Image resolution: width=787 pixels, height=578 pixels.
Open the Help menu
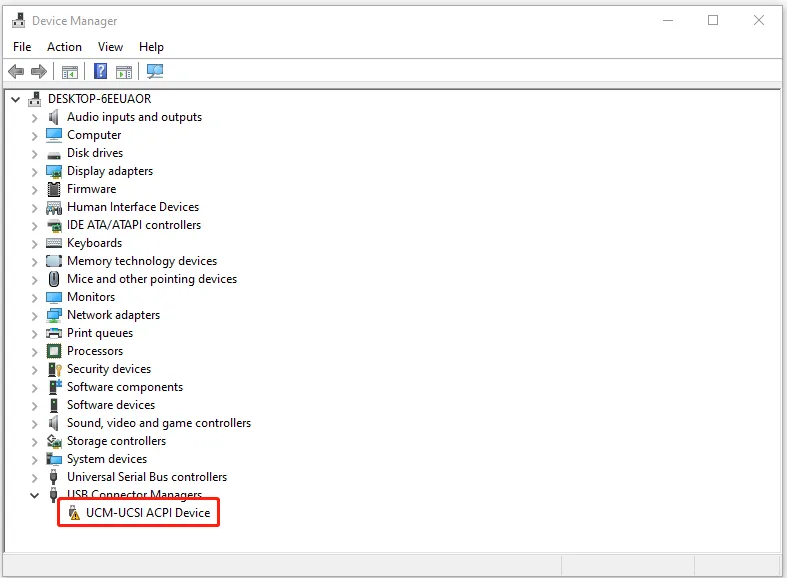(151, 47)
